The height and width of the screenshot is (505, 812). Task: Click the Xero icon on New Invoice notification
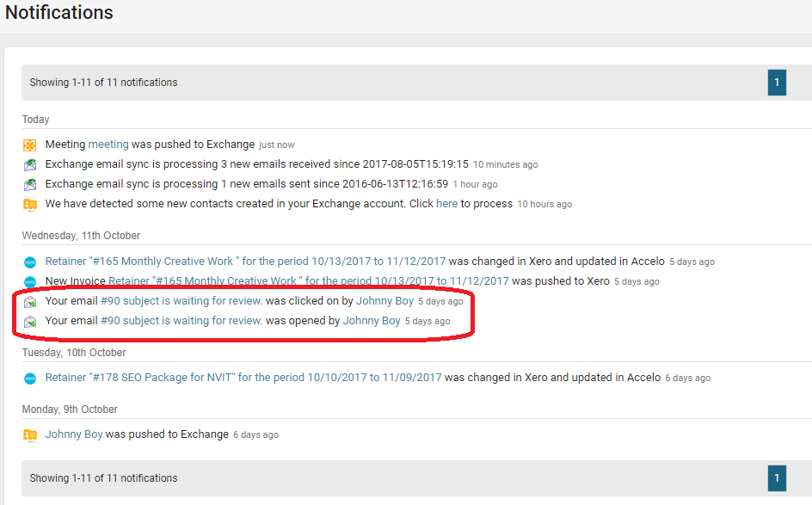click(x=31, y=280)
